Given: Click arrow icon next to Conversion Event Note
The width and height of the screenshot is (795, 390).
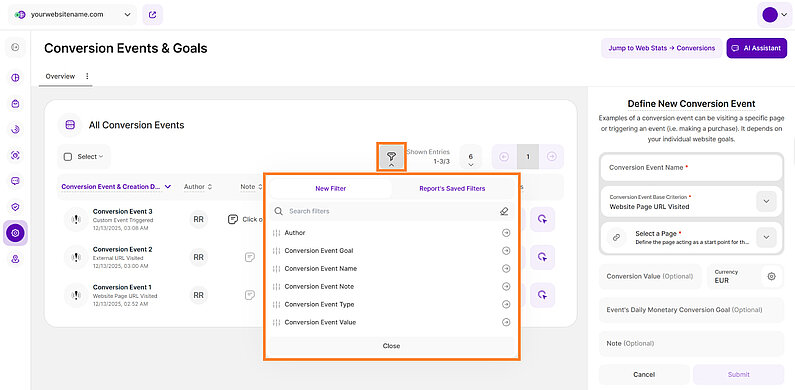Looking at the screenshot, I should click(x=506, y=287).
